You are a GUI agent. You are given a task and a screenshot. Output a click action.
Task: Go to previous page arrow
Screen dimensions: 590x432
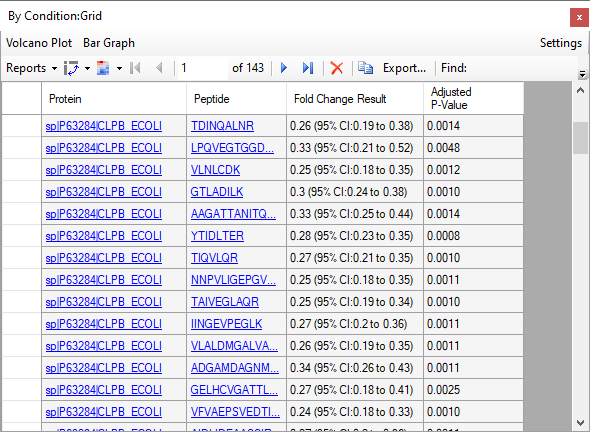[x=159, y=68]
